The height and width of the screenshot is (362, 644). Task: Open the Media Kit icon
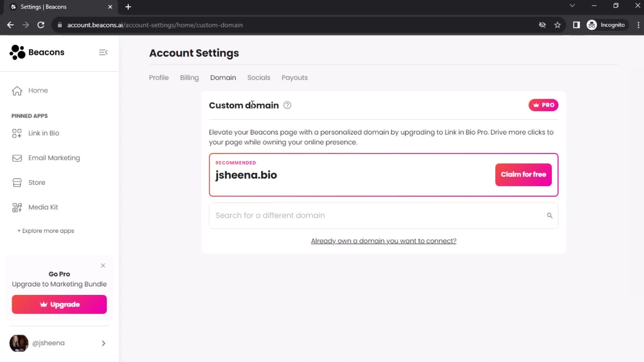(16, 207)
